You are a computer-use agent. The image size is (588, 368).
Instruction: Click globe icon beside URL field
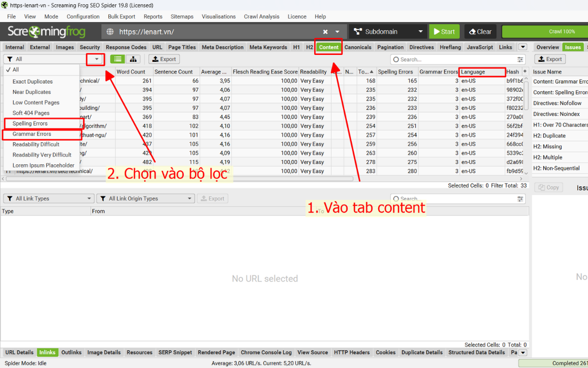point(110,32)
